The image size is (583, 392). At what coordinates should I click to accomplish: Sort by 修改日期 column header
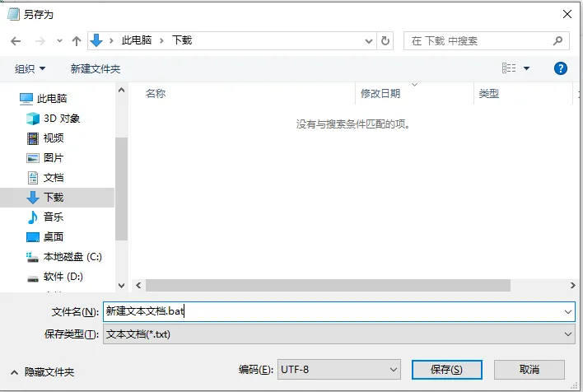tap(380, 93)
